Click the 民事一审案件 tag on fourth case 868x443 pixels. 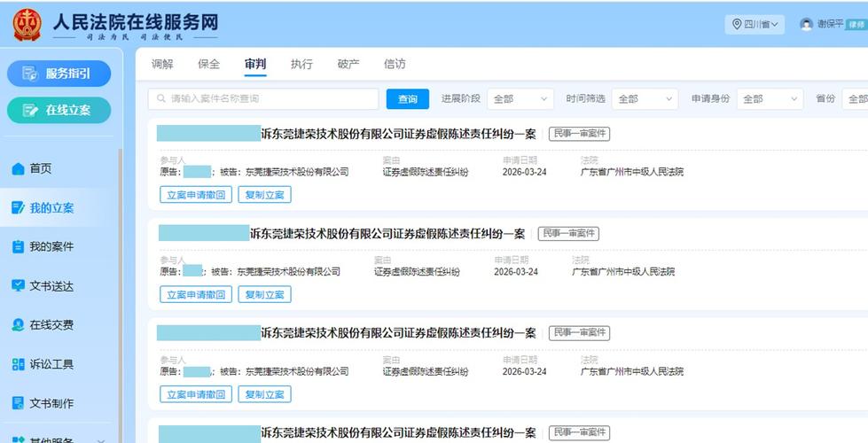[580, 432]
